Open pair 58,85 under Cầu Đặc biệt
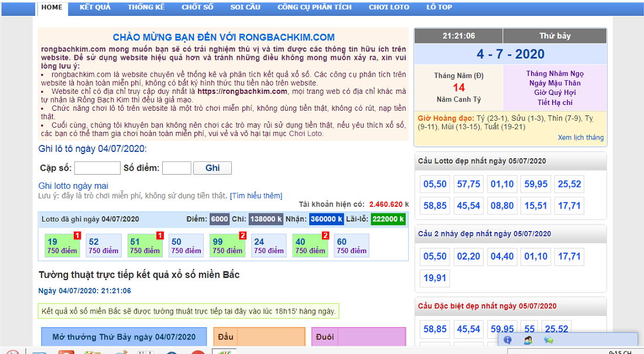 tap(435, 329)
